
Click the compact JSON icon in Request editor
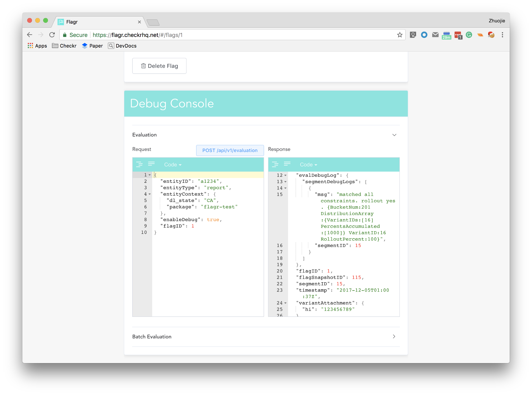click(x=151, y=164)
